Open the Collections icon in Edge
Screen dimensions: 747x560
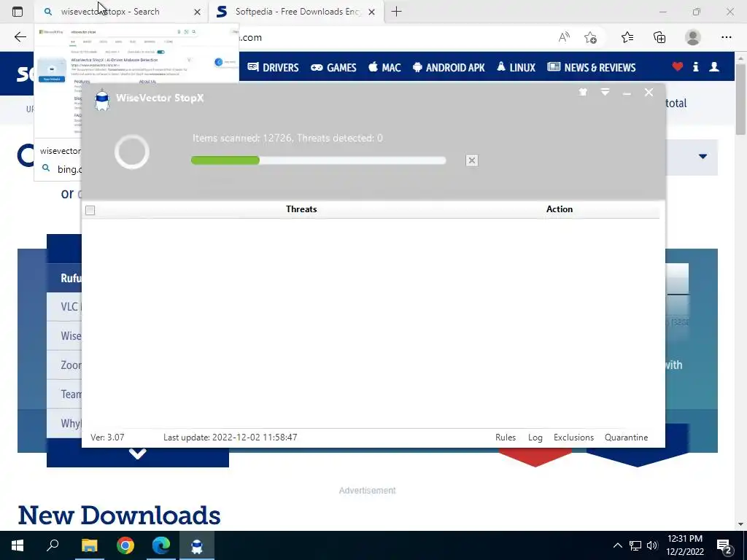point(659,37)
